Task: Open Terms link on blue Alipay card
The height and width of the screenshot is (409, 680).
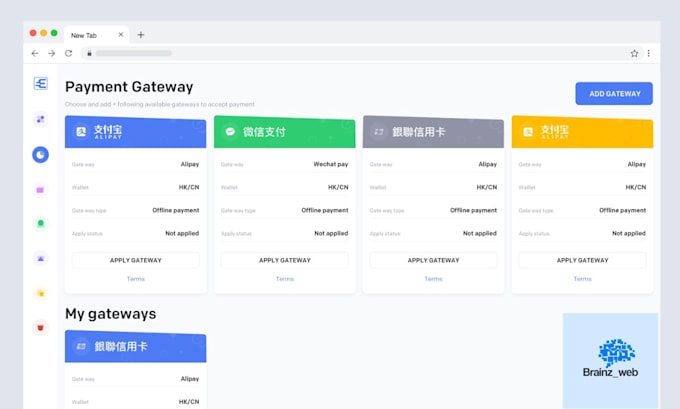Action: (x=136, y=279)
